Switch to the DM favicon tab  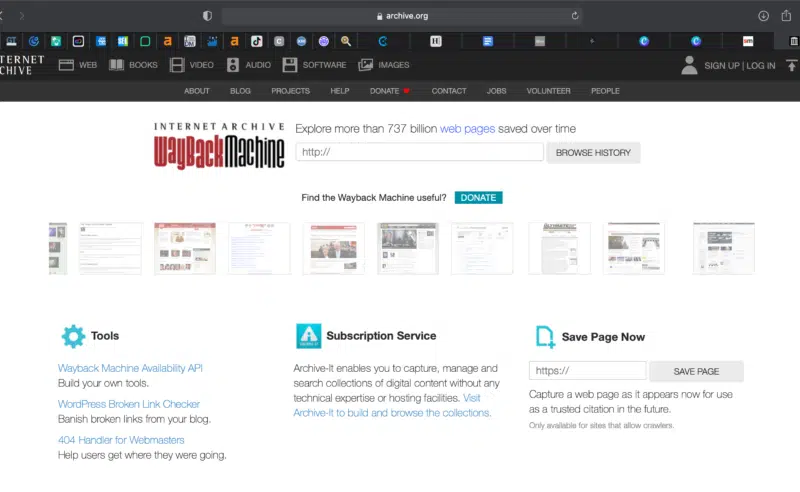(190, 41)
